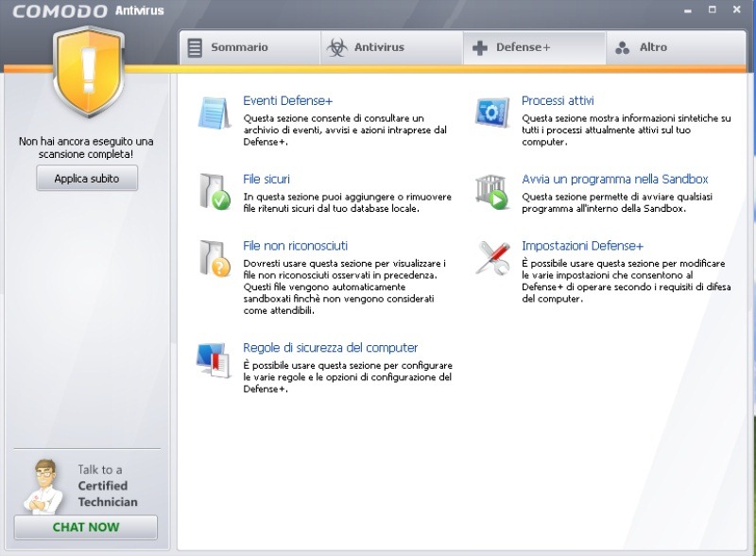Close the COMODO Antivirus window
The height and width of the screenshot is (556, 756).
tap(737, 9)
